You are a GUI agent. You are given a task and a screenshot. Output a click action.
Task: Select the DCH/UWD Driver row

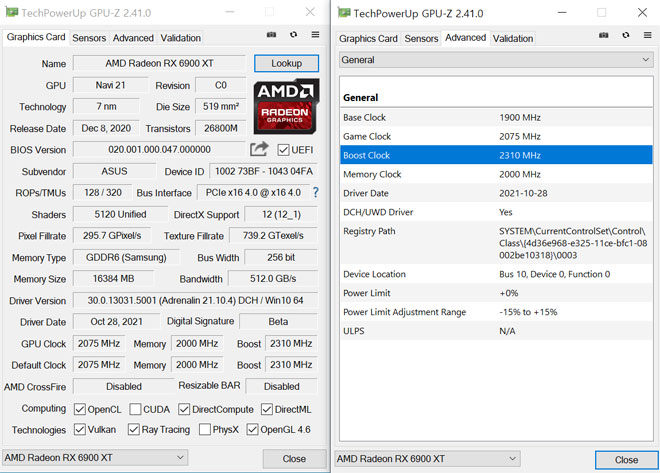496,212
